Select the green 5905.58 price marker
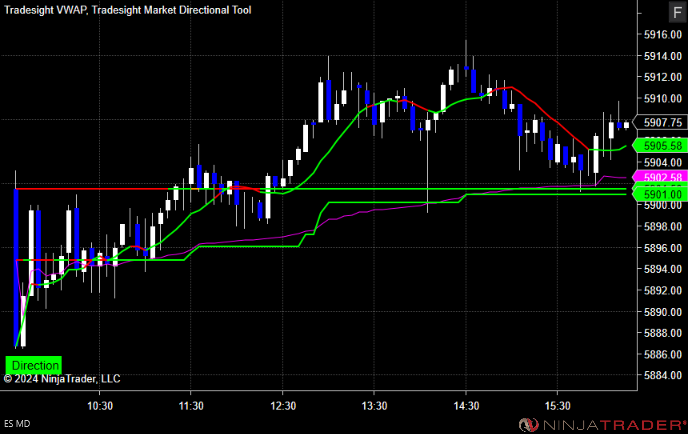Image resolution: width=688 pixels, height=434 pixels. [x=660, y=145]
